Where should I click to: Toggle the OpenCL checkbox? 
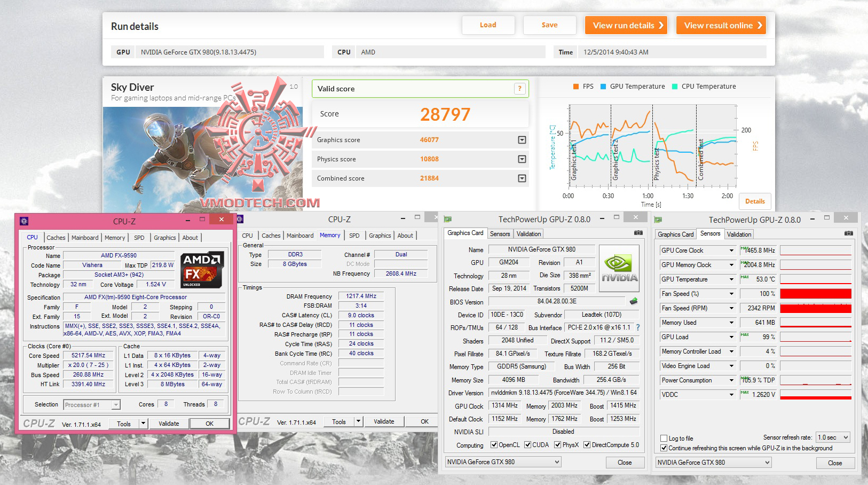pos(494,445)
